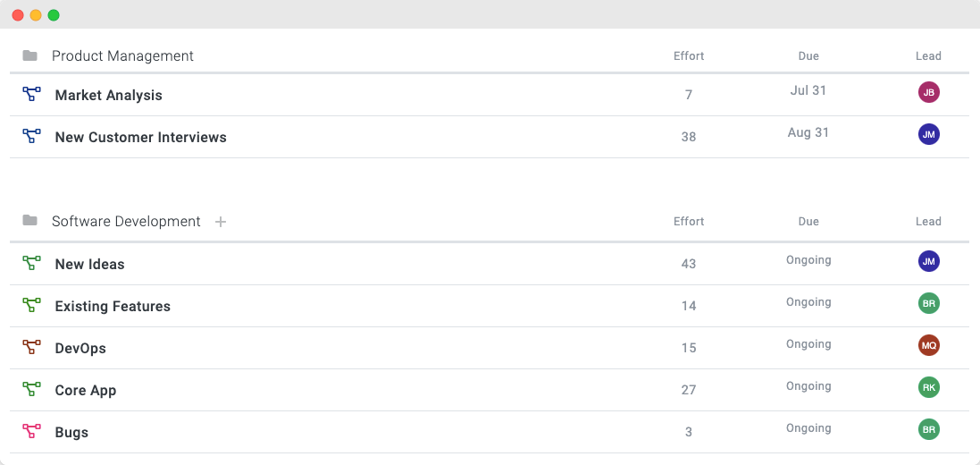Add item with plus next to Software Development
This screenshot has height=465, width=980.
[220, 222]
